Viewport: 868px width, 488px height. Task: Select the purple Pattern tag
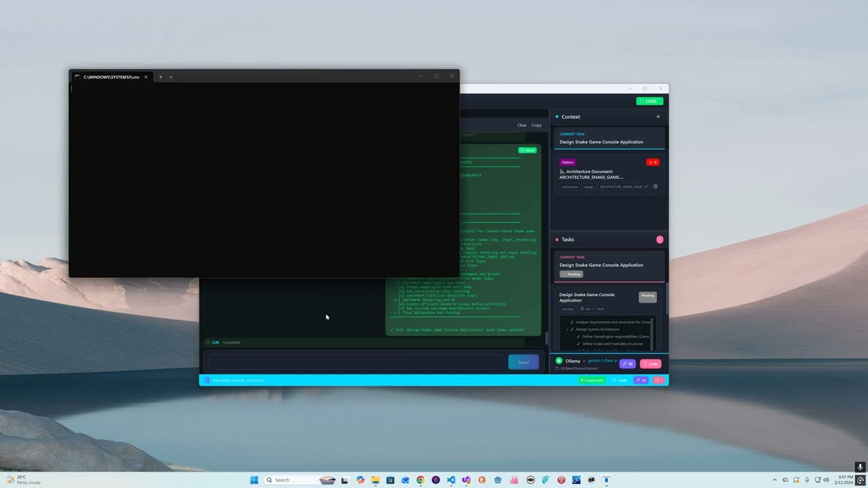tap(568, 162)
